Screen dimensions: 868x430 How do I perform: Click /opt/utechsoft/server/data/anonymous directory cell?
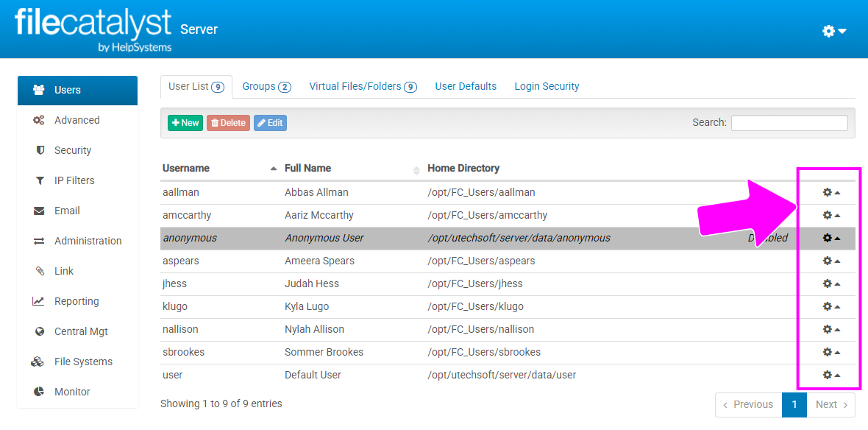click(x=519, y=238)
